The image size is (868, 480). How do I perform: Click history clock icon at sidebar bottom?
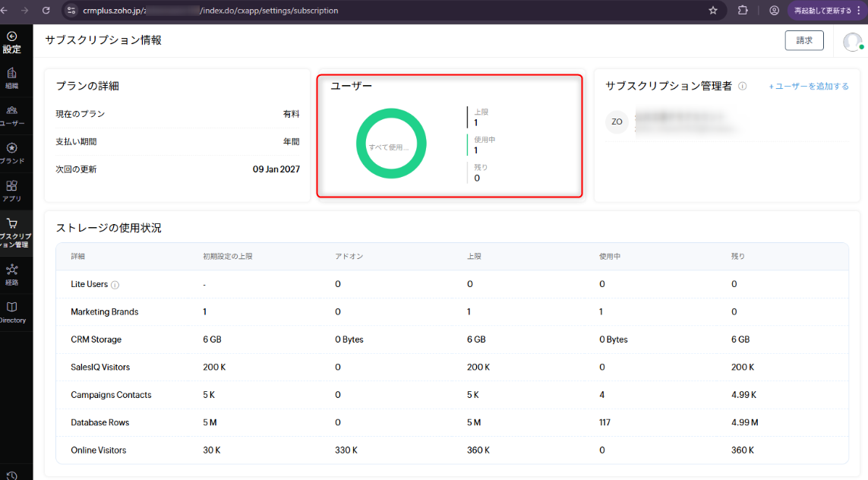pyautogui.click(x=11, y=475)
